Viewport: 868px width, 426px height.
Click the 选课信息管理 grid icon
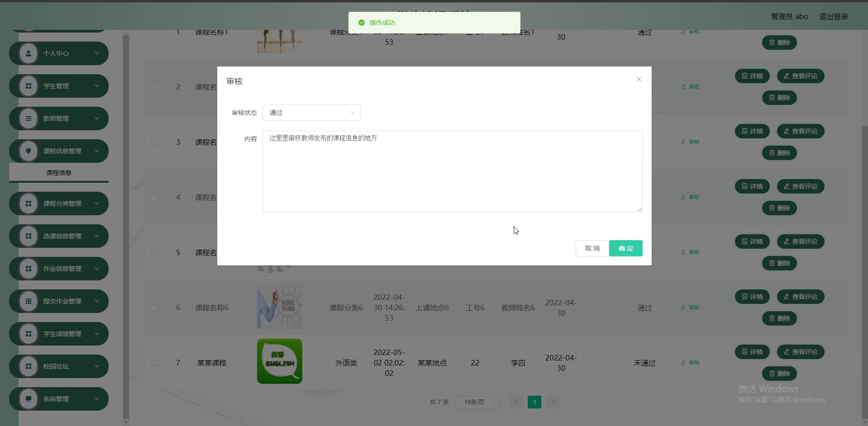click(29, 236)
